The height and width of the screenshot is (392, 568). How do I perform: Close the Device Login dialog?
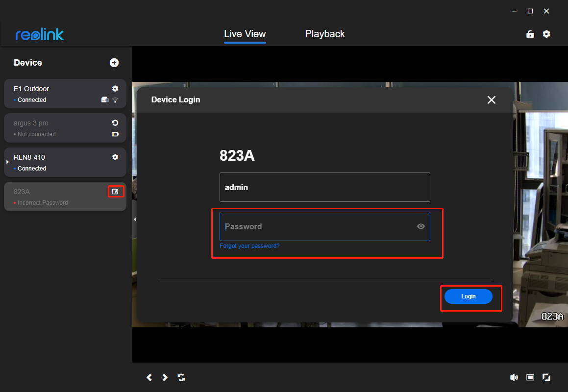point(491,99)
